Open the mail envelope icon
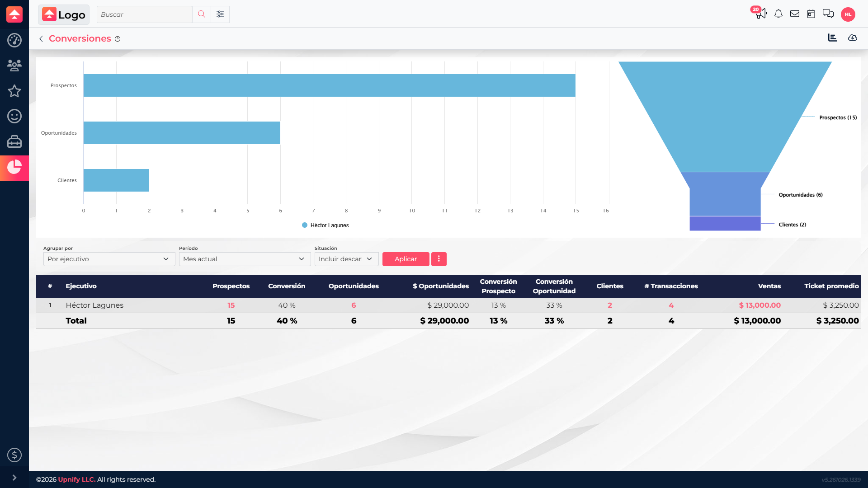Image resolution: width=868 pixels, height=488 pixels. (795, 14)
